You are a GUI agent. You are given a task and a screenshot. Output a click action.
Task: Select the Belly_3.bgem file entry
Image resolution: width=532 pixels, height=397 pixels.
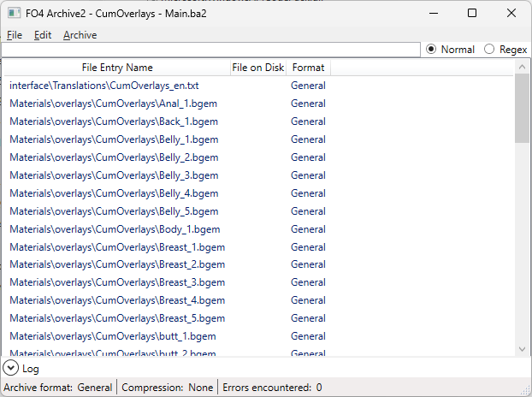point(113,175)
